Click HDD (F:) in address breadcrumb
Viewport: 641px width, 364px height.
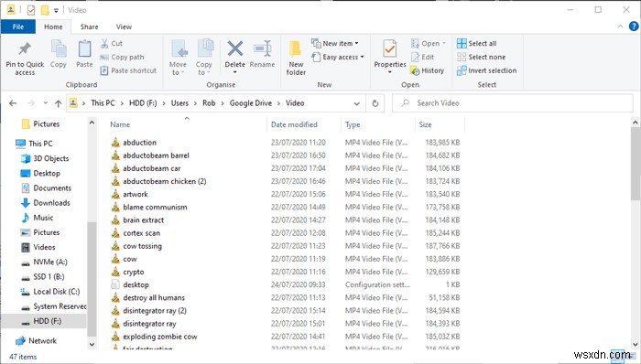143,103
